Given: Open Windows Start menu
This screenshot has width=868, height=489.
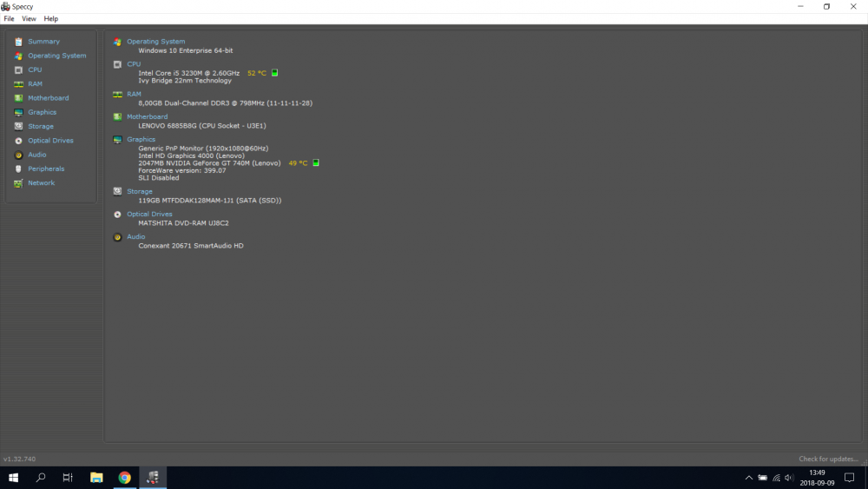Looking at the screenshot, I should tap(13, 478).
